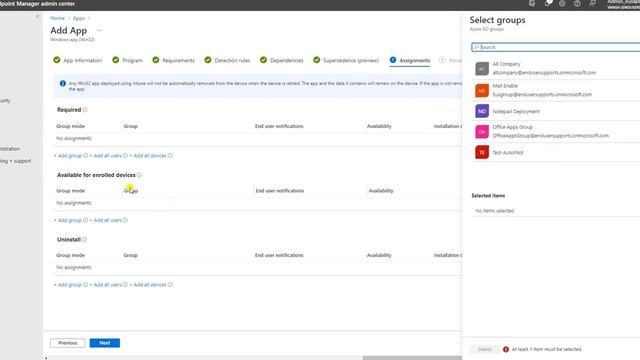Click the 'No items selected' text
The image size is (640, 360).
495,211
